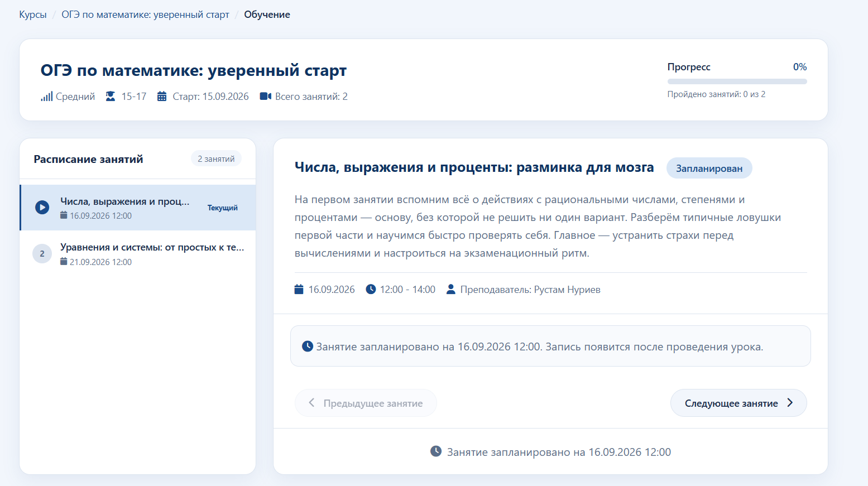Click the calendar icon next to Старт: 15.09.2026
The height and width of the screenshot is (486, 868).
click(x=162, y=97)
